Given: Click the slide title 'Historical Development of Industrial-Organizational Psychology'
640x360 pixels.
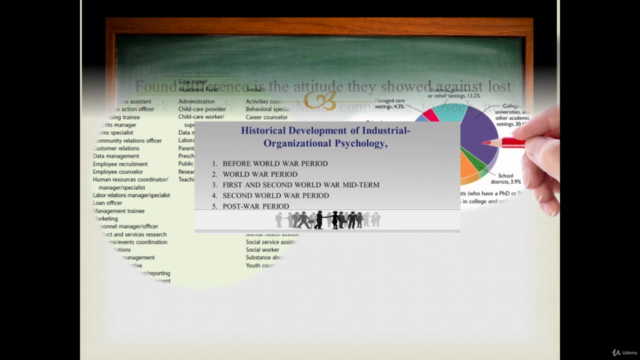Looking at the screenshot, I should point(325,137).
